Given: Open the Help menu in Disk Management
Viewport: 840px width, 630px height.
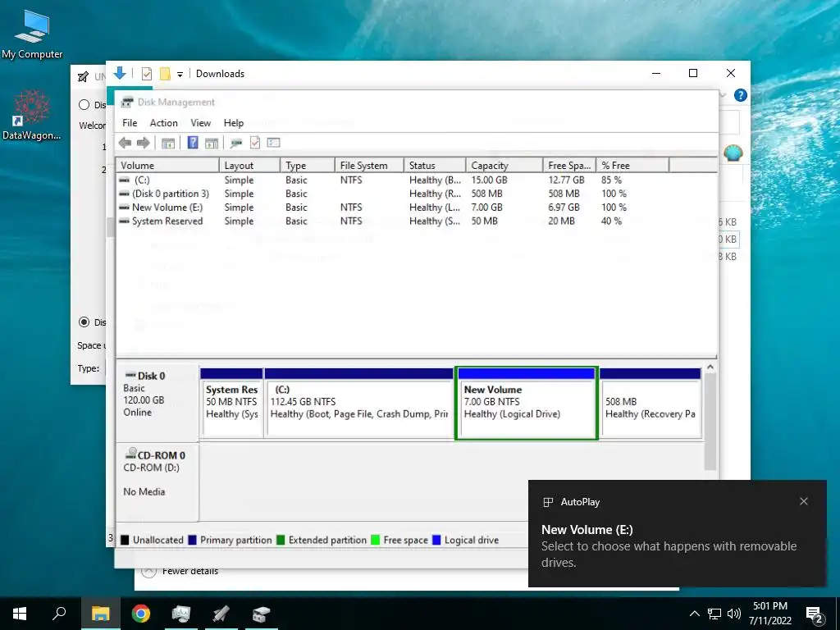Looking at the screenshot, I should click(233, 123).
